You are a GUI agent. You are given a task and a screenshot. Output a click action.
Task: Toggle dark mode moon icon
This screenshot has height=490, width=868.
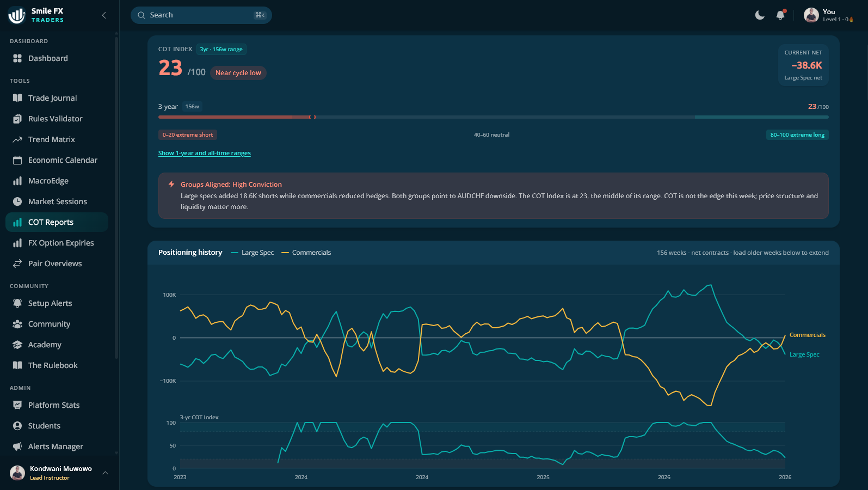pyautogui.click(x=760, y=15)
